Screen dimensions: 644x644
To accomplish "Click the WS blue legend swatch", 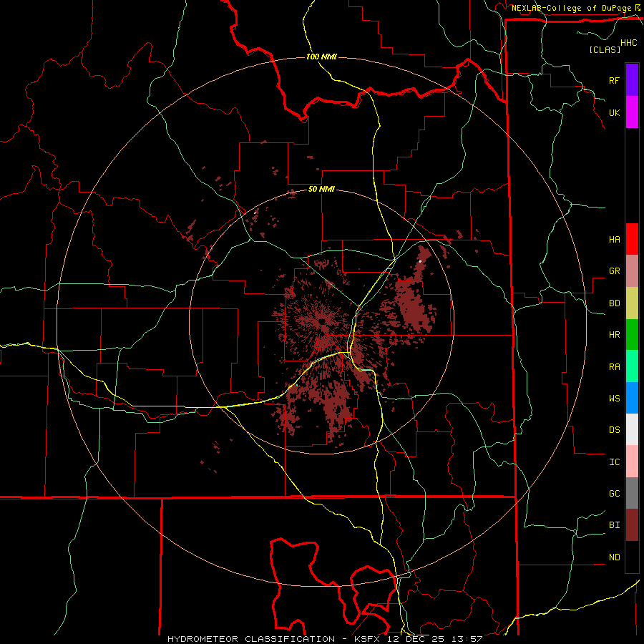I will pyautogui.click(x=632, y=398).
